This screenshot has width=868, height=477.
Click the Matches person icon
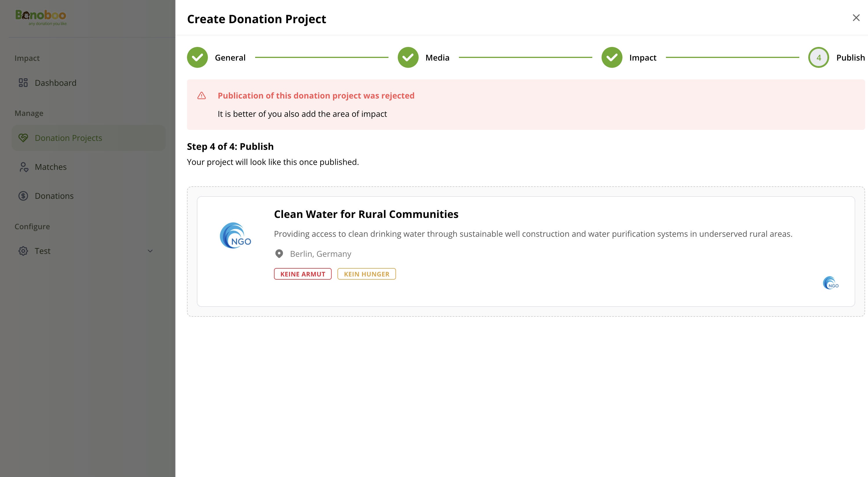tap(23, 167)
